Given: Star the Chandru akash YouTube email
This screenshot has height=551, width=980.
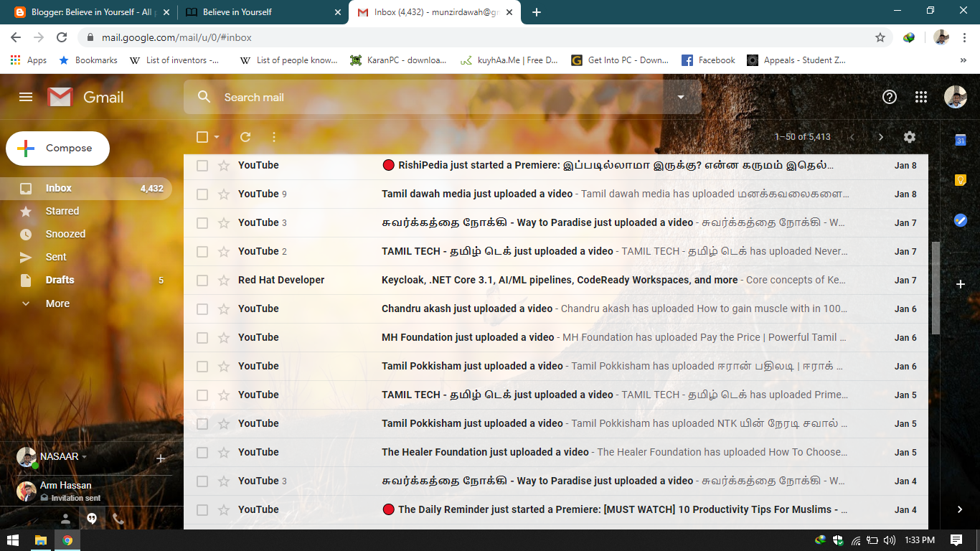Looking at the screenshot, I should coord(224,309).
